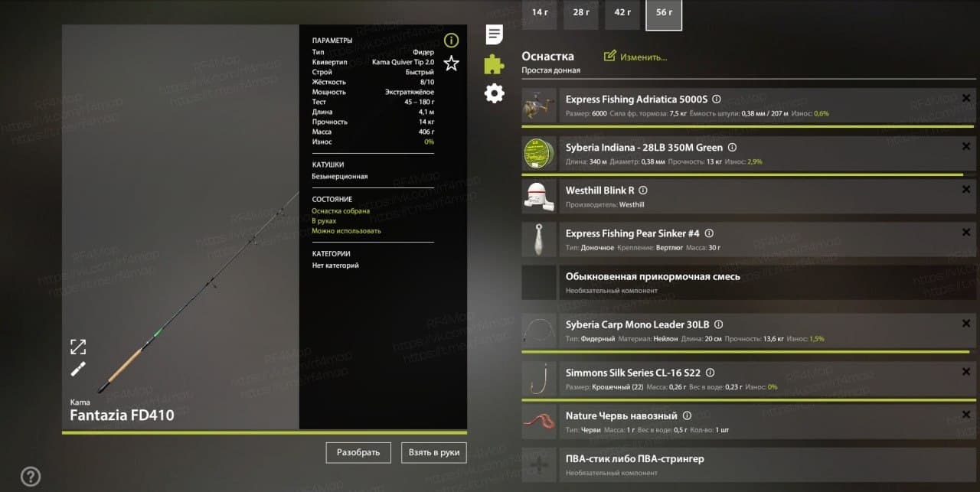Open the question mark help icon
Image resolution: width=980 pixels, height=492 pixels.
(31, 476)
